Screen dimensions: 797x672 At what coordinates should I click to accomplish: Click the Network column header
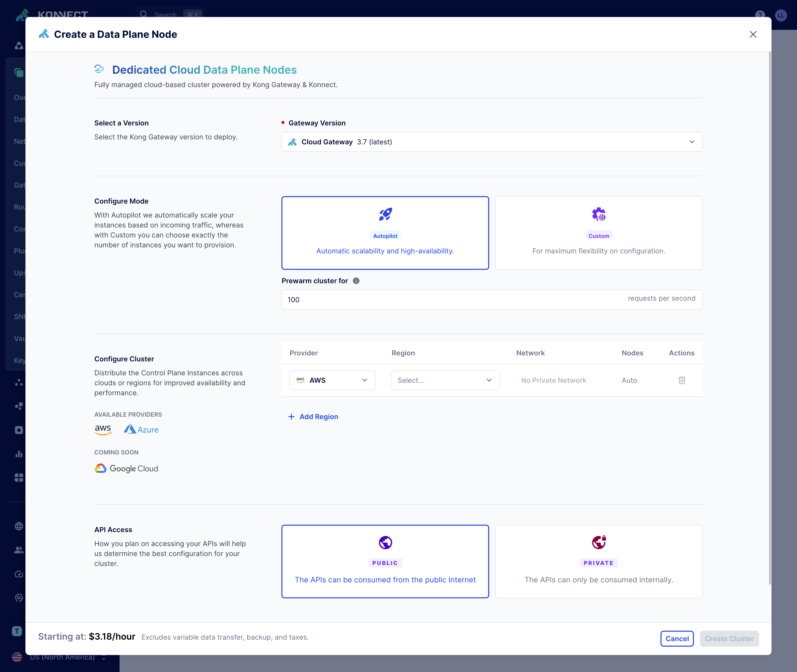530,353
